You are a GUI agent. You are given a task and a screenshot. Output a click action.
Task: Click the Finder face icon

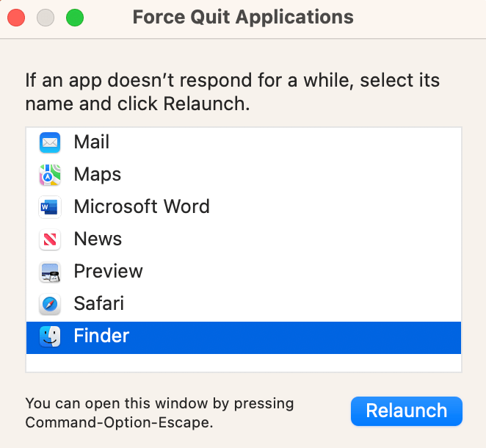tap(50, 336)
